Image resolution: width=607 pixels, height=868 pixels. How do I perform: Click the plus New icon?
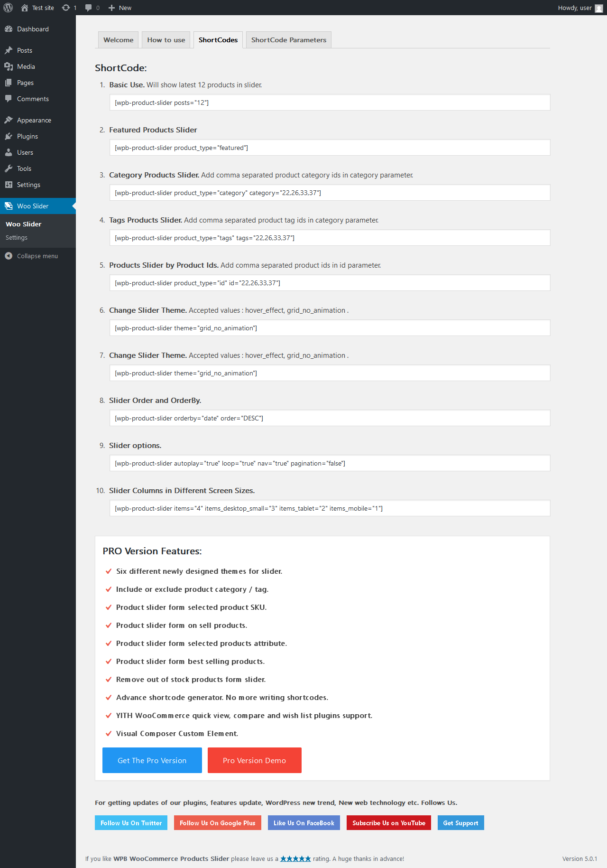point(111,8)
